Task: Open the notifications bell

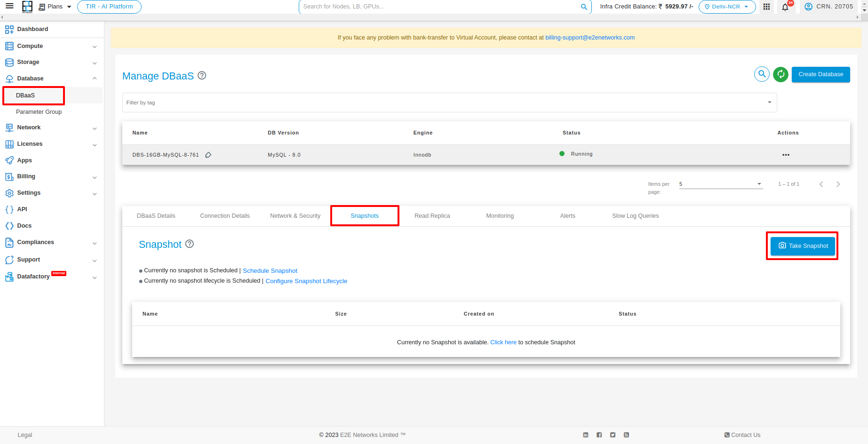Action: [785, 7]
